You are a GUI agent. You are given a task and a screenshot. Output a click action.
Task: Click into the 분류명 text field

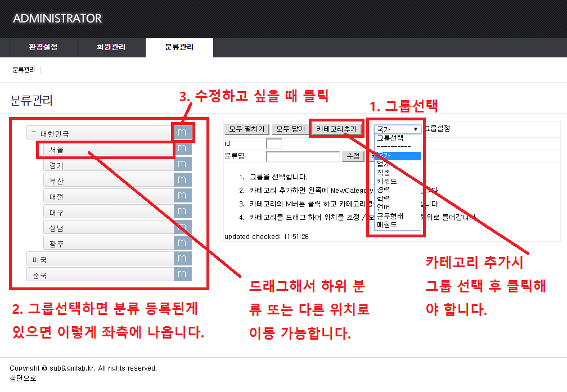303,156
